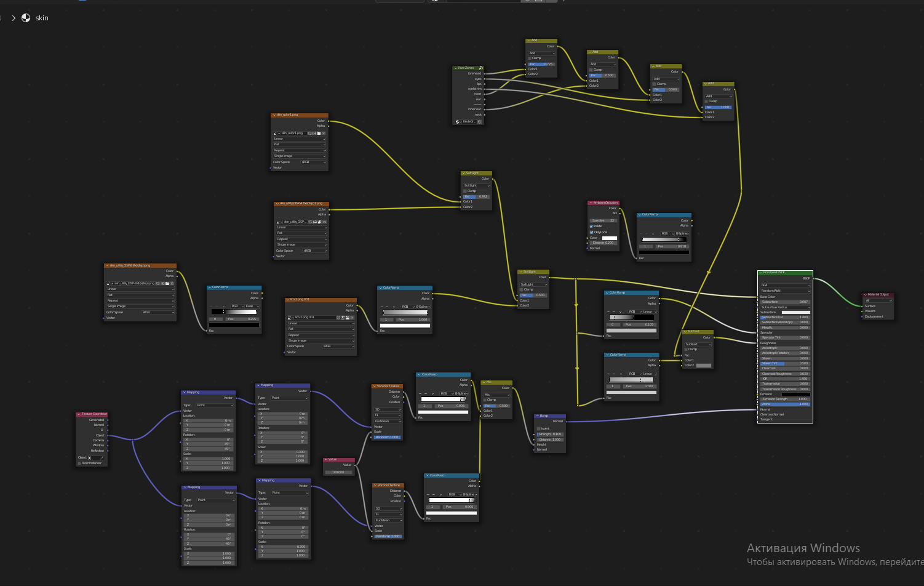Image resolution: width=924 pixels, height=586 pixels.
Task: Open node tree browser icon in Face Zones node
Action: (458, 121)
